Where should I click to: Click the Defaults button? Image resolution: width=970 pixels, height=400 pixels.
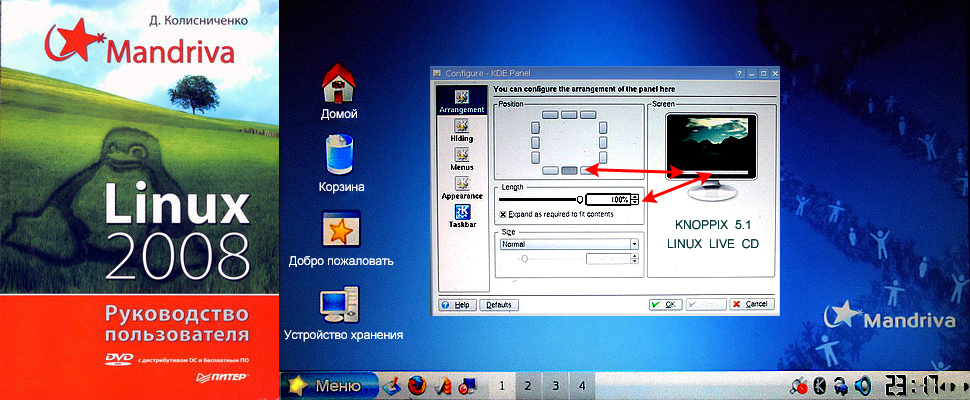499,305
